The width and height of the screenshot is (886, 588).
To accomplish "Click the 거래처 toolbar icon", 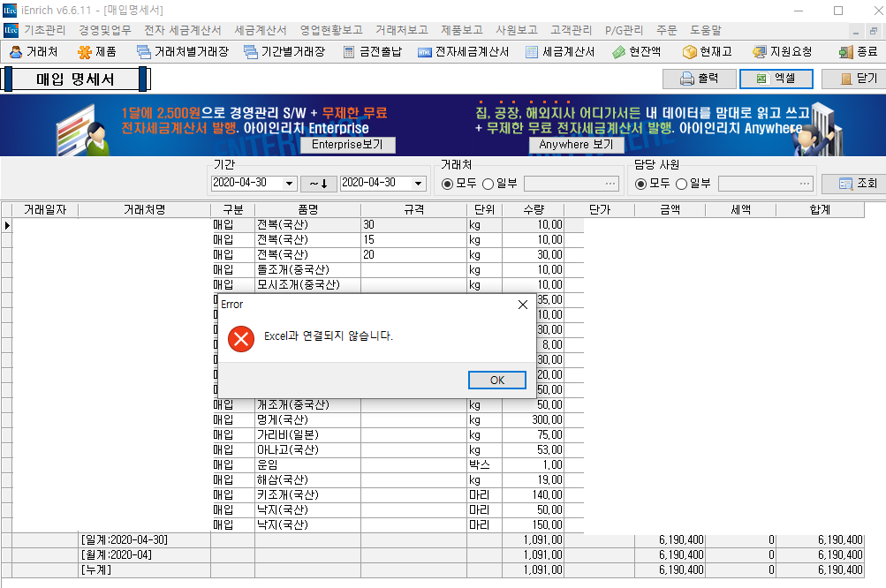I will (16, 52).
